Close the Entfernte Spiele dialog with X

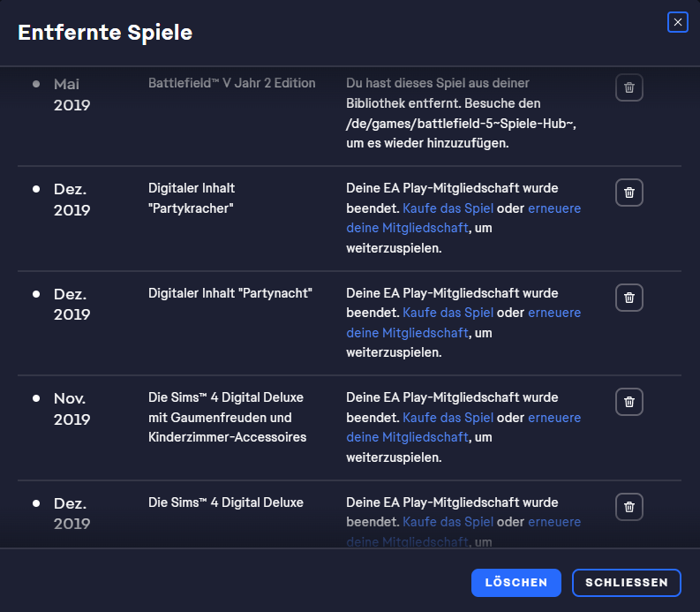(x=677, y=22)
